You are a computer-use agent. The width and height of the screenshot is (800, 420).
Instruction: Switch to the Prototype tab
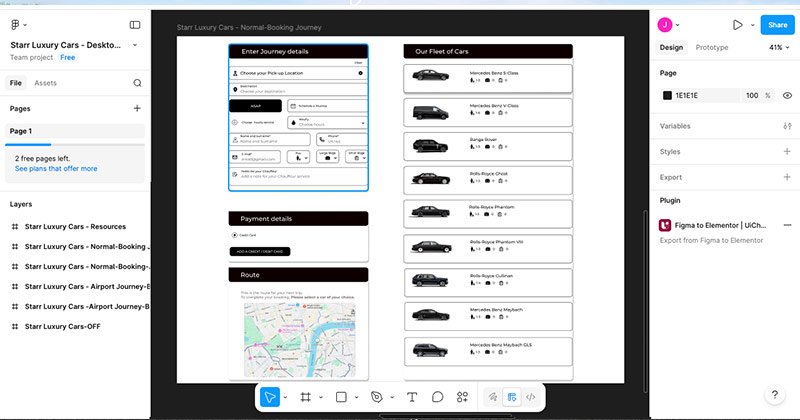click(711, 47)
